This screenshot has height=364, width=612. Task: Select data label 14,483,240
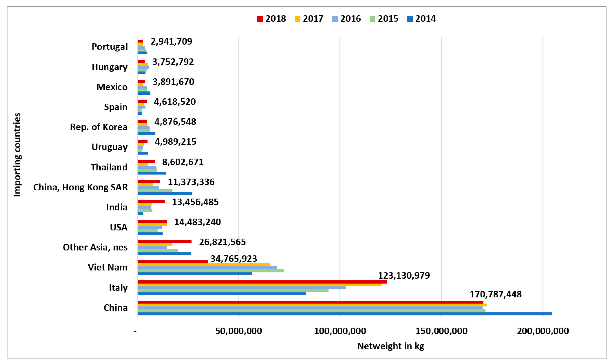tap(197, 222)
